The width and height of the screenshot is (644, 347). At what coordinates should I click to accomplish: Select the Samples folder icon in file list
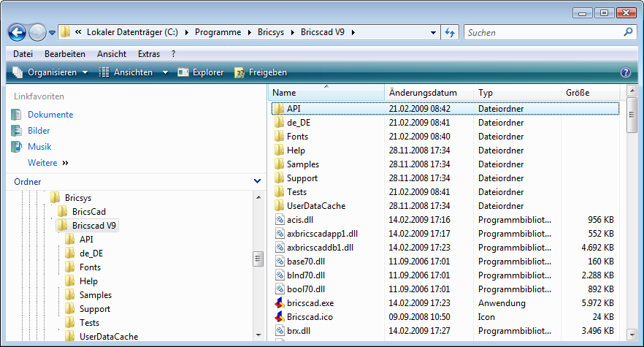[x=279, y=164]
